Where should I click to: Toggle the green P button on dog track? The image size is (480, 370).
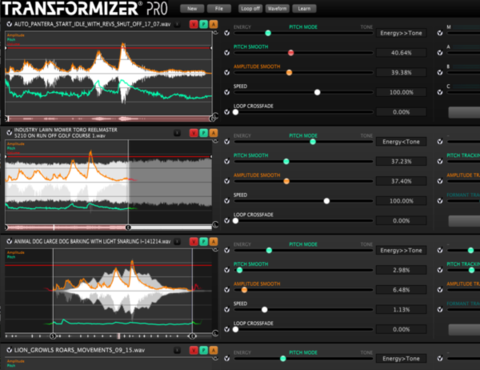point(203,241)
